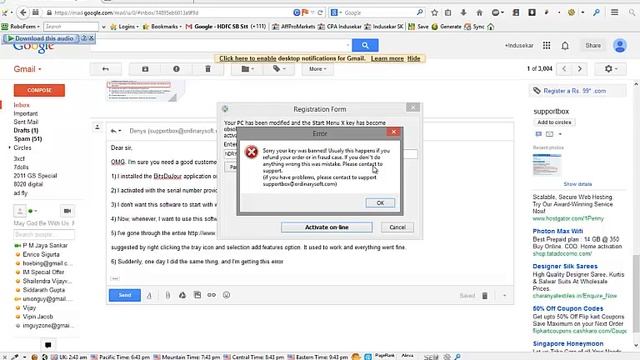Screen dimensions: 640x360
Task: Open the 50% Off Coupon Codes ad
Action: (x=568, y=309)
